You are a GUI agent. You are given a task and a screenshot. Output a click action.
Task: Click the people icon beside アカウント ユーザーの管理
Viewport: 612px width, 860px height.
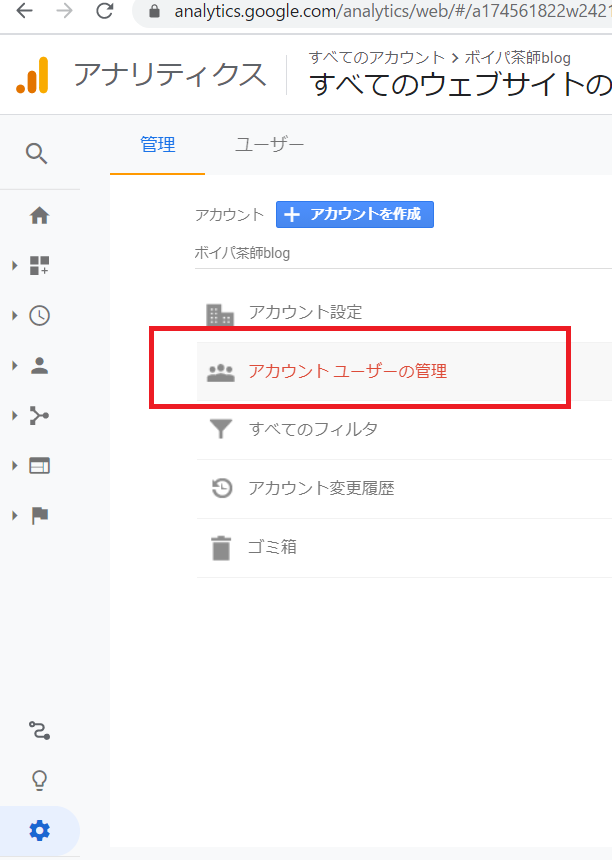(x=220, y=373)
